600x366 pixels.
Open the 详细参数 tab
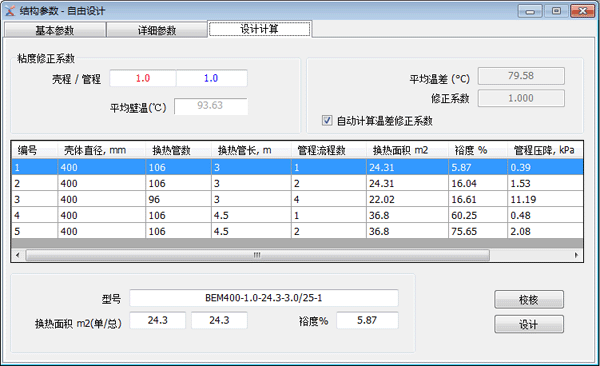point(157,30)
